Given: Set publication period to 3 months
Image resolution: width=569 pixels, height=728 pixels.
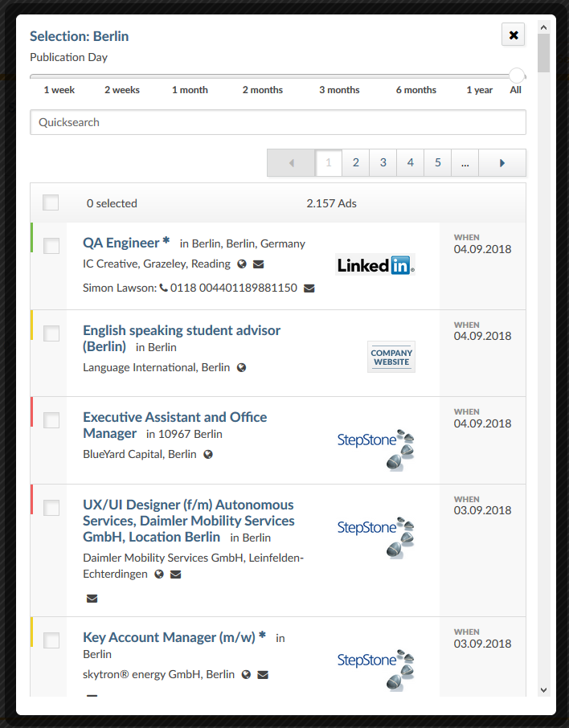Looking at the screenshot, I should 339,90.
